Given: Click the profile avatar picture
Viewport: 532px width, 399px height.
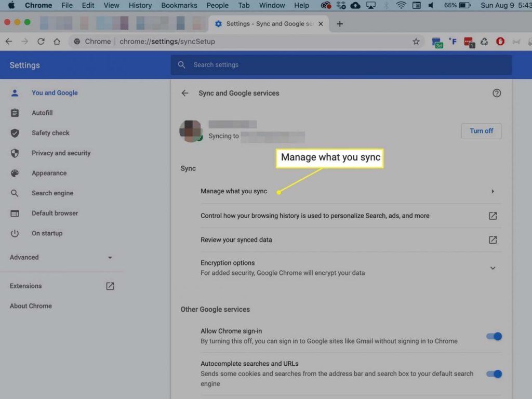Looking at the screenshot, I should [x=191, y=131].
